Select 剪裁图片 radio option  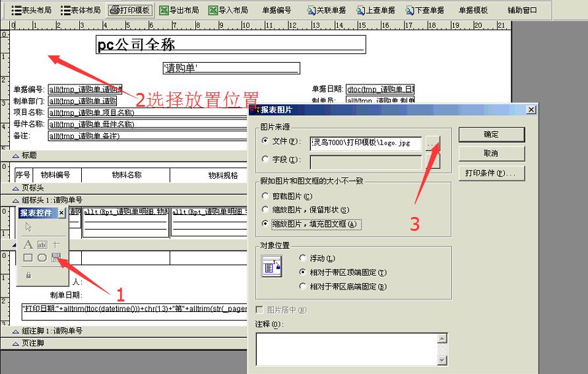click(265, 196)
